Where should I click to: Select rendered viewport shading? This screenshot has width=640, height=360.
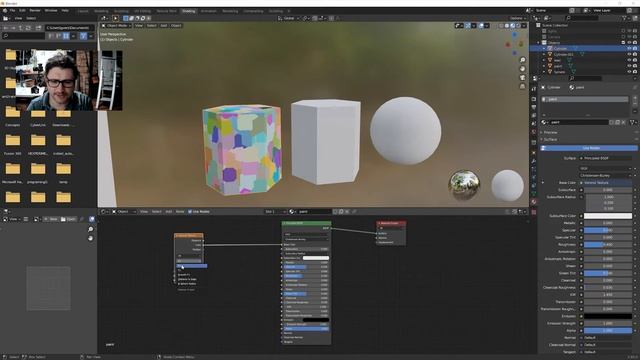coord(518,25)
